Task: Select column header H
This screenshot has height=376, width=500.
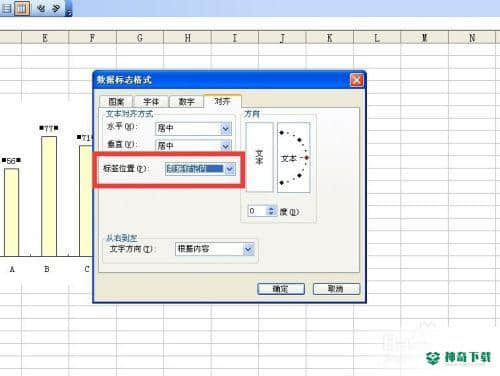Action: point(187,38)
